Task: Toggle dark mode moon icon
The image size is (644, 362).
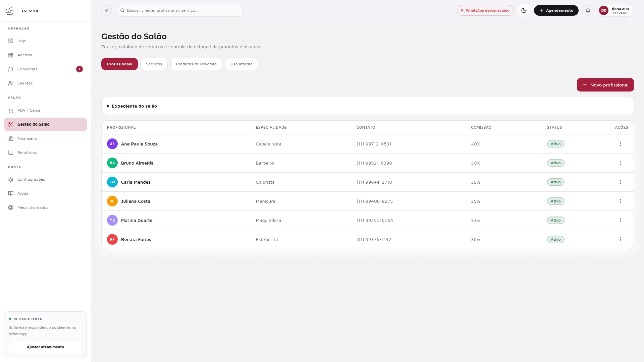Action: click(524, 10)
